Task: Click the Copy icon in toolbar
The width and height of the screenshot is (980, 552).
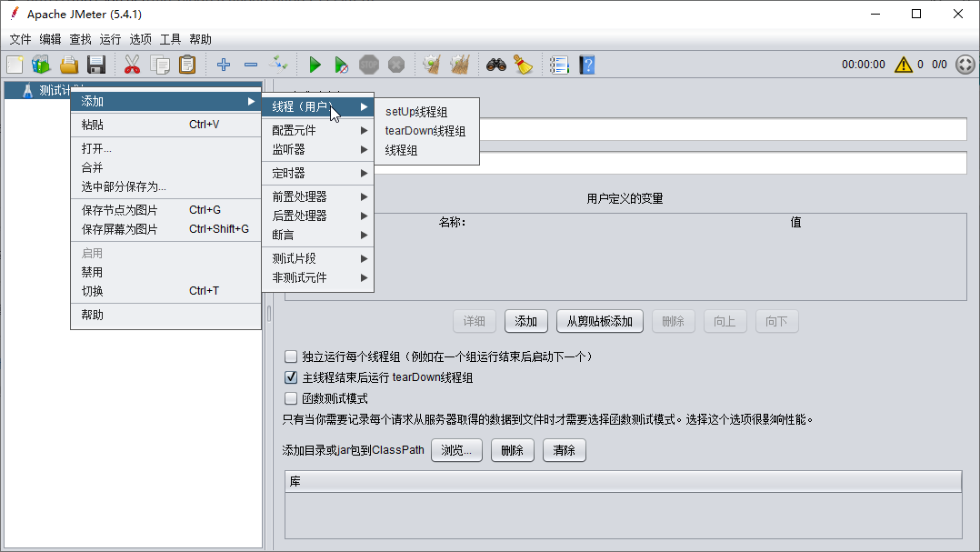Action: (x=160, y=65)
